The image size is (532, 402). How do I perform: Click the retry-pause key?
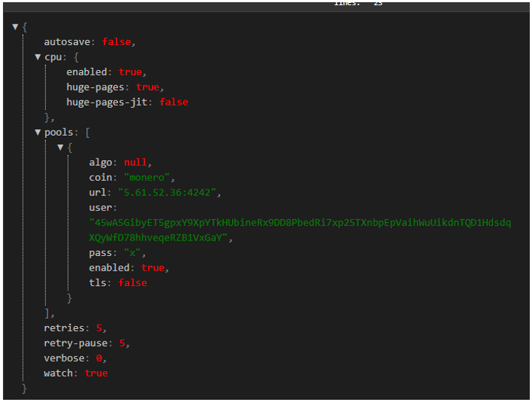pyautogui.click(x=75, y=343)
